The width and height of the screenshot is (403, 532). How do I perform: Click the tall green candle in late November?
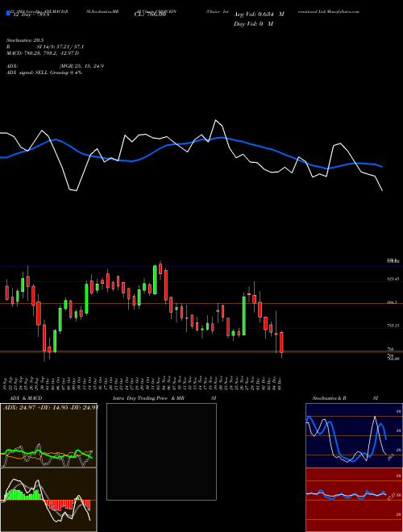244,315
